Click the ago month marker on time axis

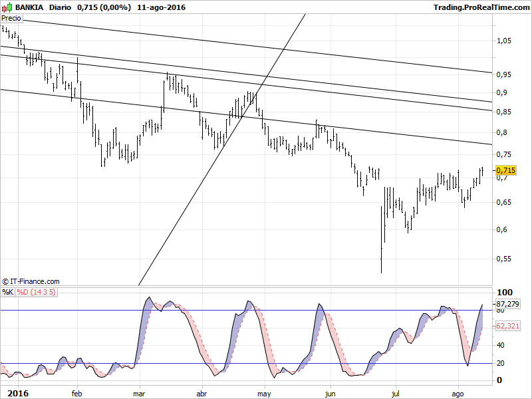[x=458, y=394]
